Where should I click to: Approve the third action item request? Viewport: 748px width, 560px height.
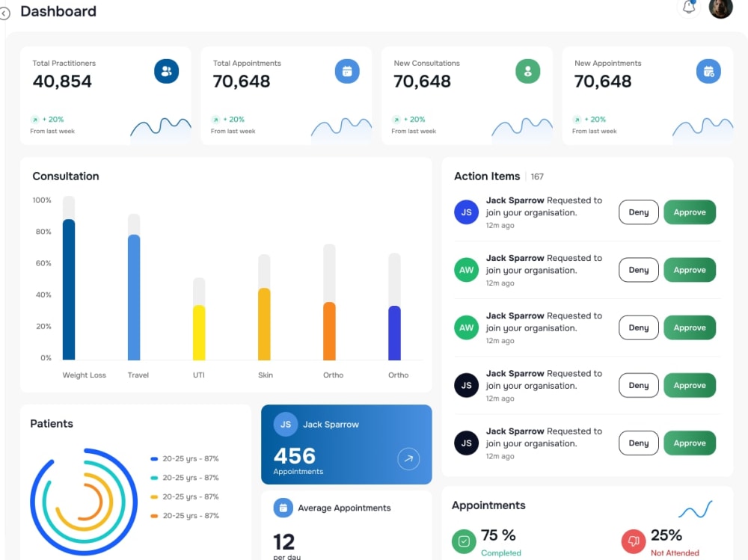click(690, 327)
